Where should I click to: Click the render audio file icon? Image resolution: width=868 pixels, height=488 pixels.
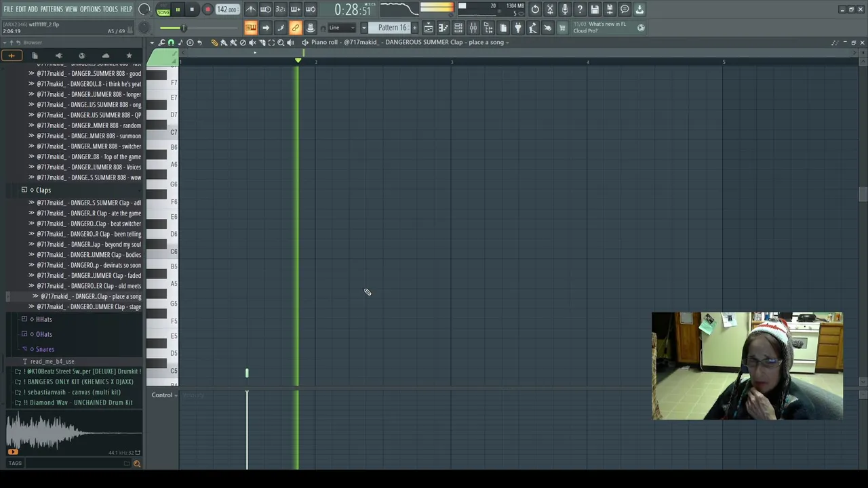coord(610,9)
